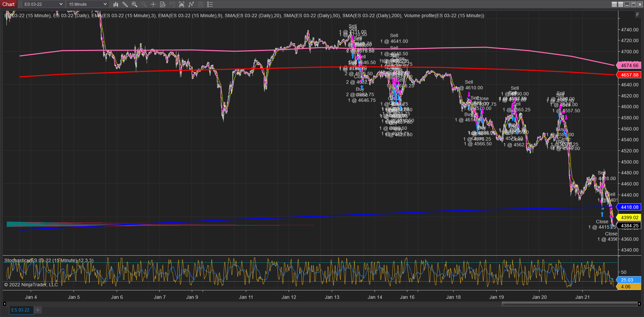
Task: Click the zoom out magnifier icon
Action: pyautogui.click(x=144, y=4)
